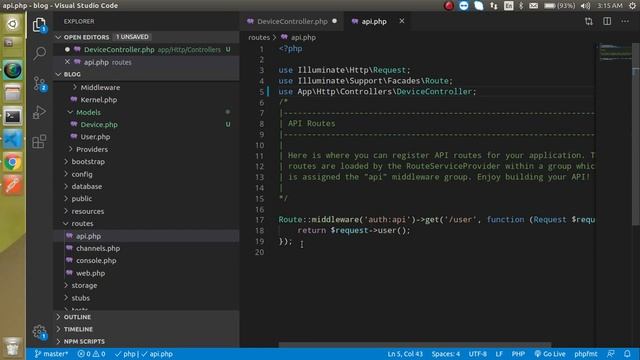The image size is (640, 360).
Task: Switch to the DeviceController.php tab
Action: pos(292,21)
